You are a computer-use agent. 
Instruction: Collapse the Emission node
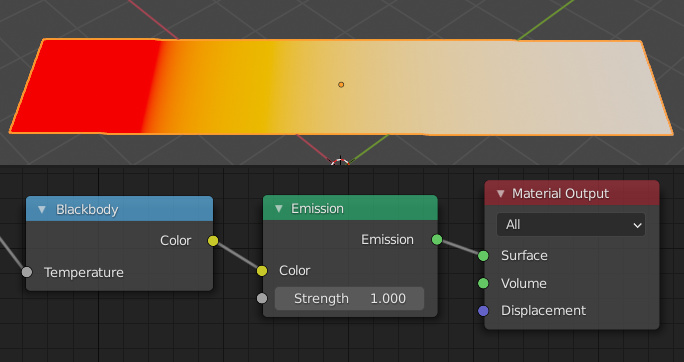279,208
